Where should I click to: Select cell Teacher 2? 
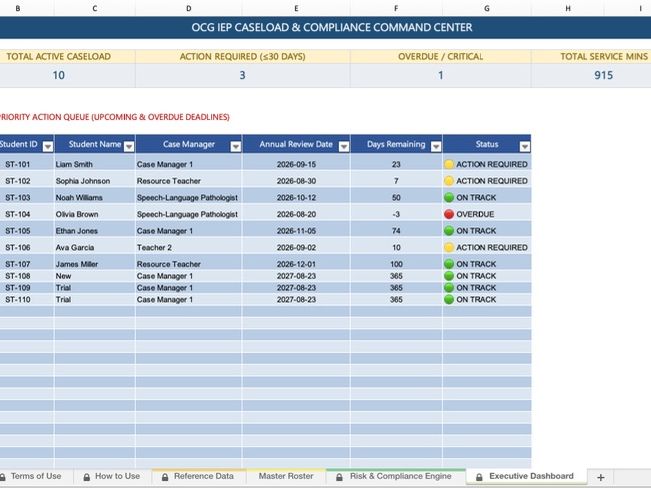pos(188,247)
